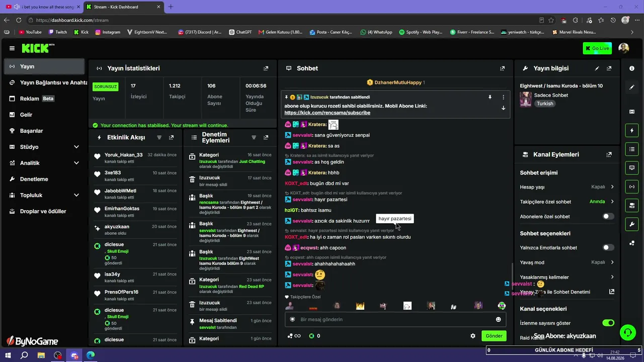This screenshot has height=362, width=644.
Task: Pop out the Yayın bilgisi panel
Action: point(609,68)
